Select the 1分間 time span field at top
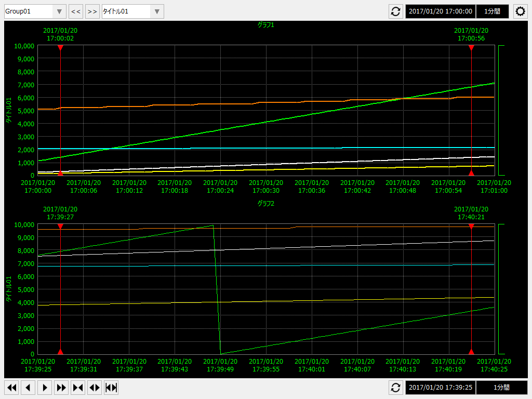 (492, 11)
